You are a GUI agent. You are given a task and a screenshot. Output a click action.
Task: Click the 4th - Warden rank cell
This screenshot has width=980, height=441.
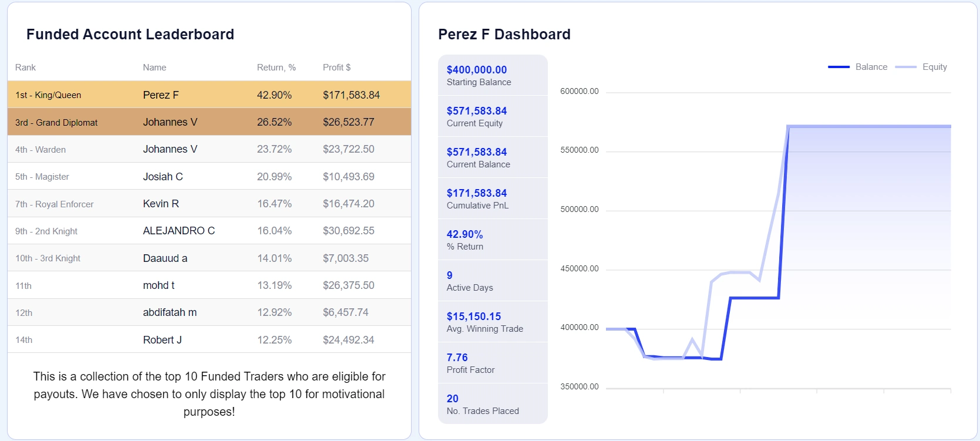pyautogui.click(x=41, y=150)
